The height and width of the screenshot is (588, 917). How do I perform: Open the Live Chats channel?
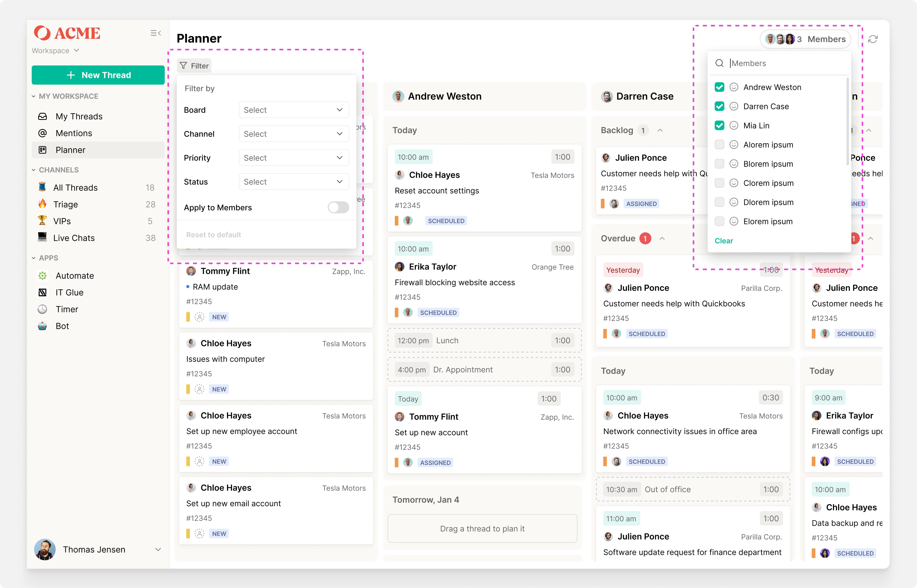coord(74,238)
